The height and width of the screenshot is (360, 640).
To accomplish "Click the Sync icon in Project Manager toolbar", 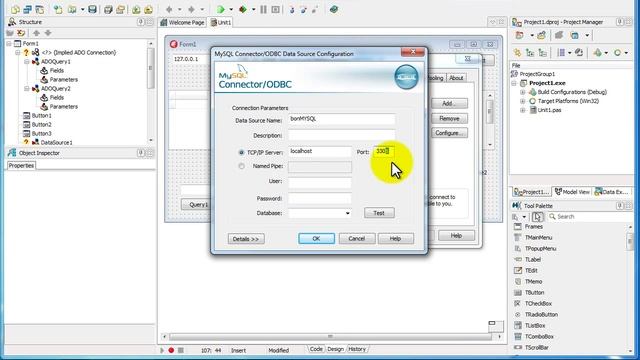I will coord(579,53).
